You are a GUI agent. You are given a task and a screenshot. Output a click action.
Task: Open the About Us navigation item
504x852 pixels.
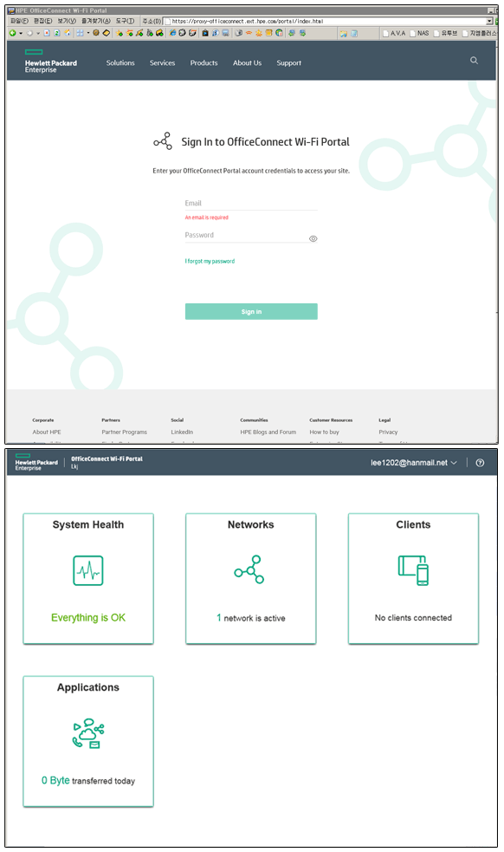click(247, 63)
